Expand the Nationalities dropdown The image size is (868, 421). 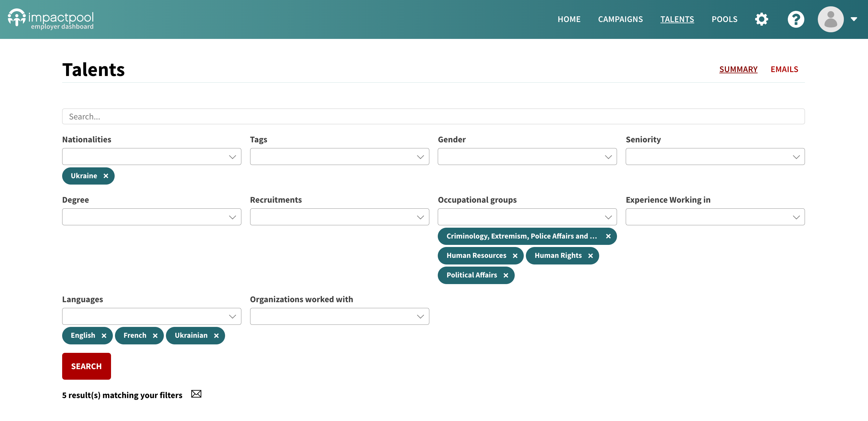tap(152, 157)
